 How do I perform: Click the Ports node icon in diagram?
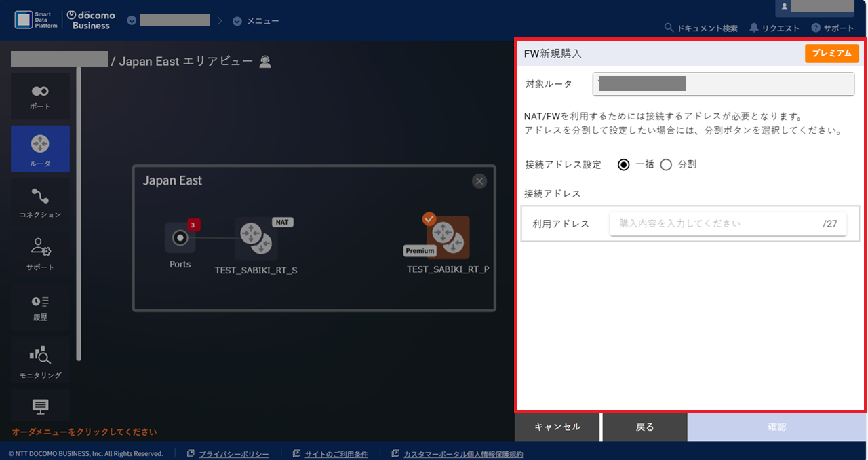pos(180,238)
